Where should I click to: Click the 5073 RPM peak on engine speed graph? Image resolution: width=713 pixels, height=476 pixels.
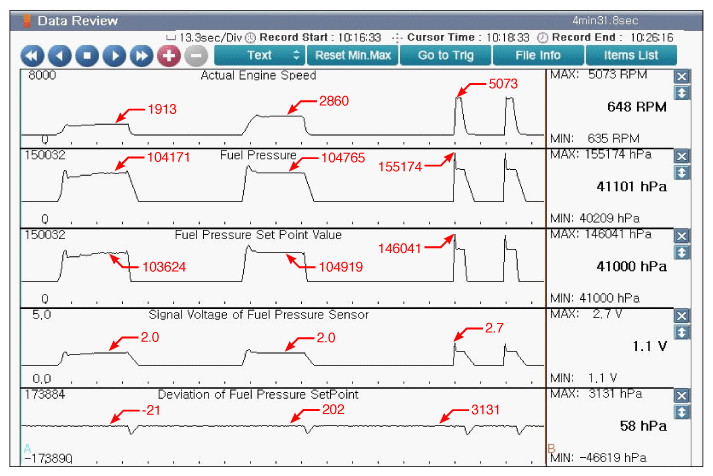(460, 95)
